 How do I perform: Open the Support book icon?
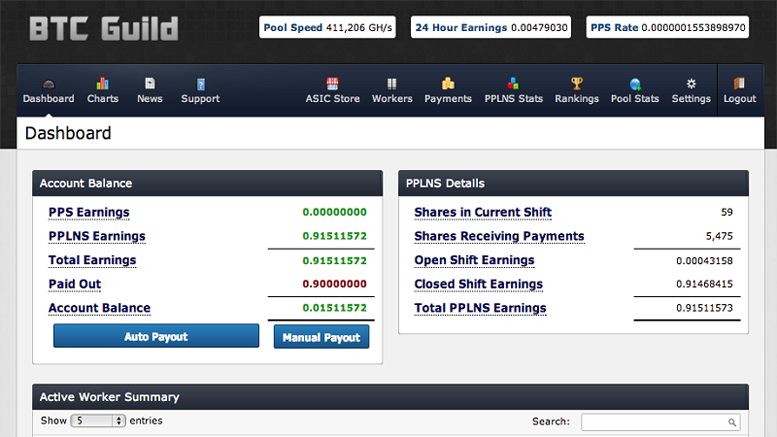[201, 84]
